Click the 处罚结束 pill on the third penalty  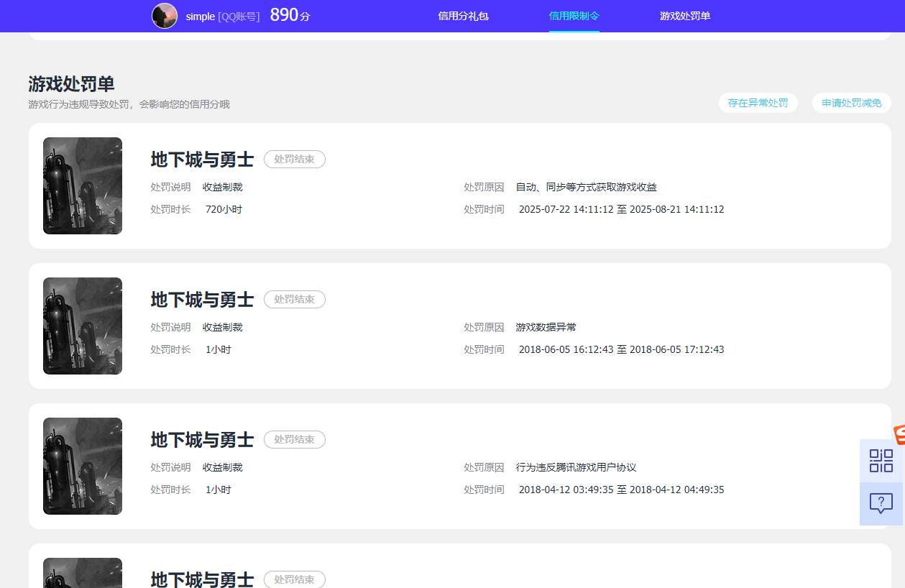point(295,439)
